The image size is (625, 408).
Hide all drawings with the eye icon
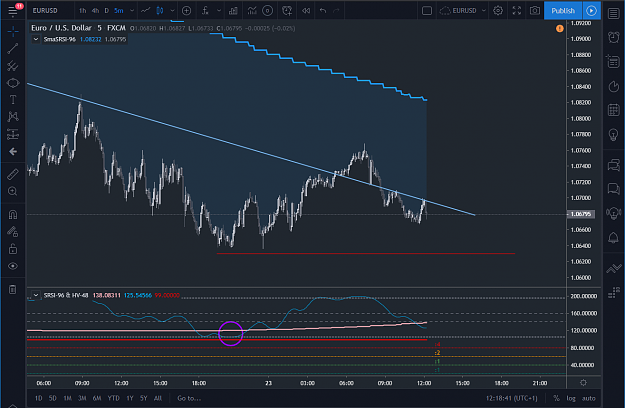(x=13, y=266)
